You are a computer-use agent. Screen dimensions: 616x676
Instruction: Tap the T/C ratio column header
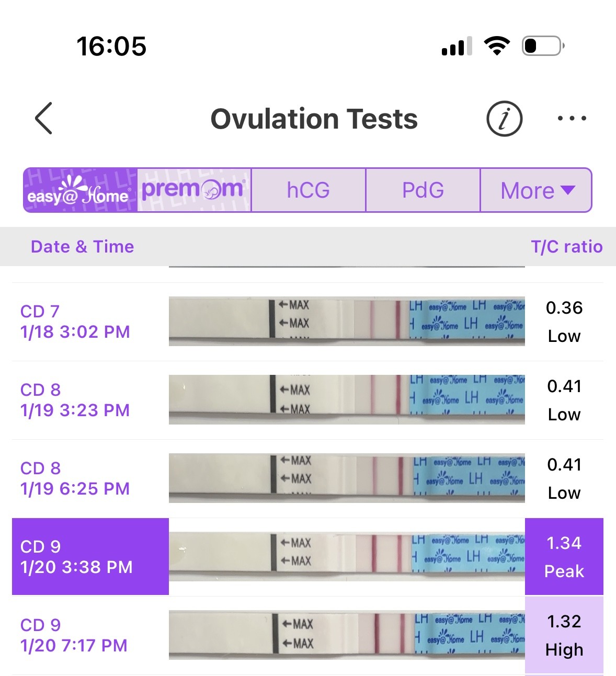(566, 246)
